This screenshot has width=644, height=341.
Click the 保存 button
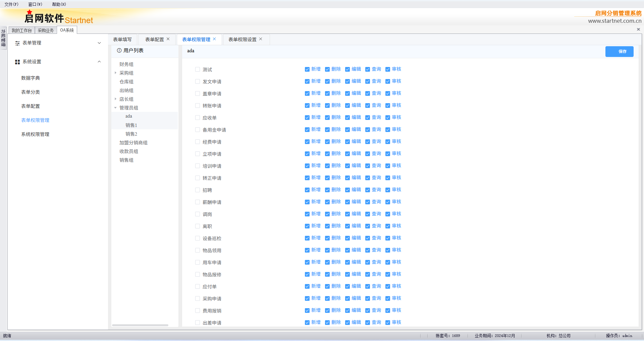tap(619, 52)
